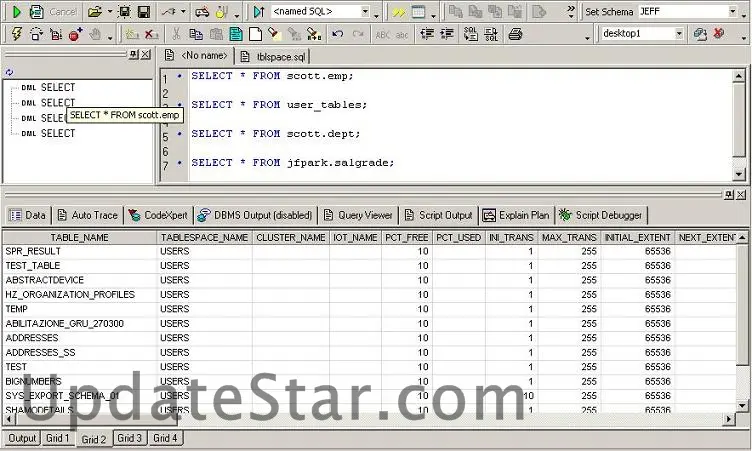Viewport: 752px width, 451px height.
Task: Click the red X delete desktop icon
Action: [x=718, y=33]
